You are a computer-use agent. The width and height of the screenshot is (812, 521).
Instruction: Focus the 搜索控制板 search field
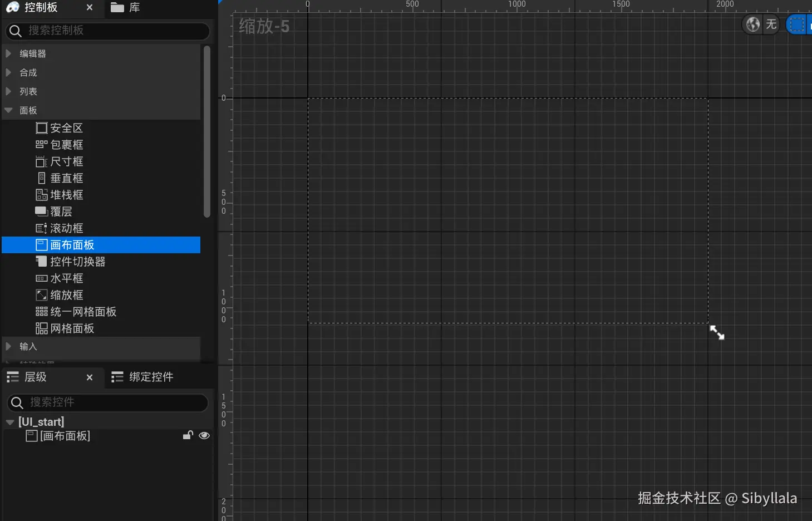point(107,31)
